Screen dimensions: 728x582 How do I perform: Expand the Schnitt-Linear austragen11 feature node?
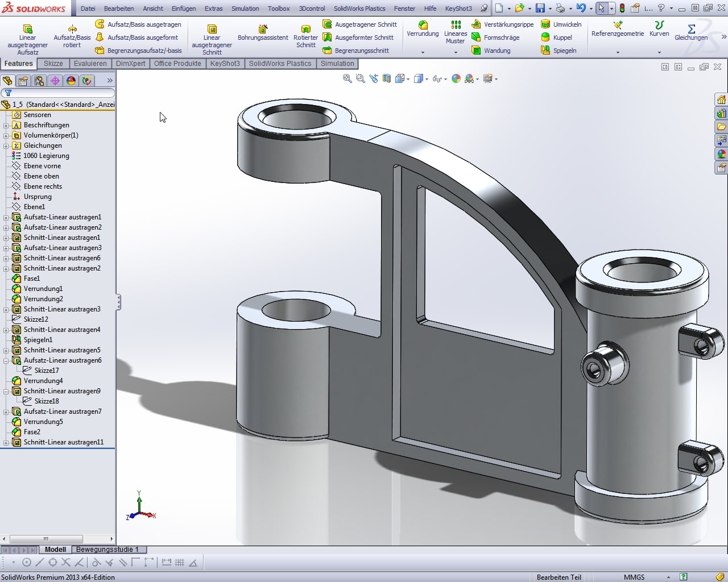pos(6,442)
